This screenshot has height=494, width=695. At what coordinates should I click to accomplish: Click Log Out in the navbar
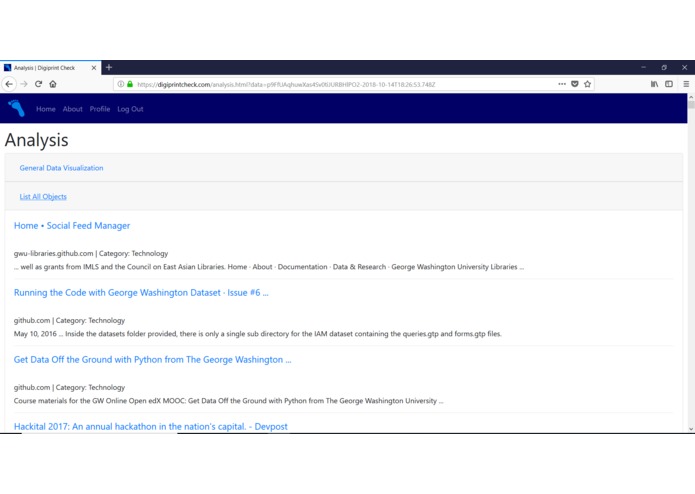(130, 109)
